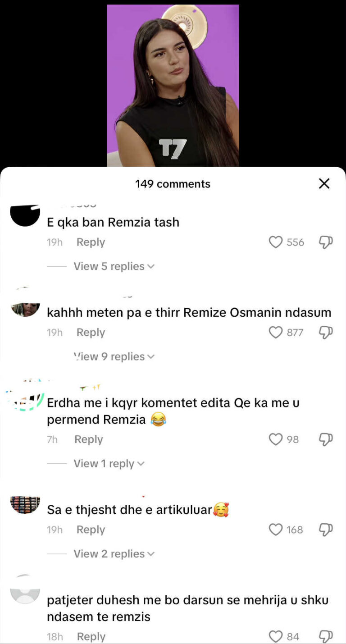Expand View 1 reply
This screenshot has width=346, height=644.
click(109, 464)
